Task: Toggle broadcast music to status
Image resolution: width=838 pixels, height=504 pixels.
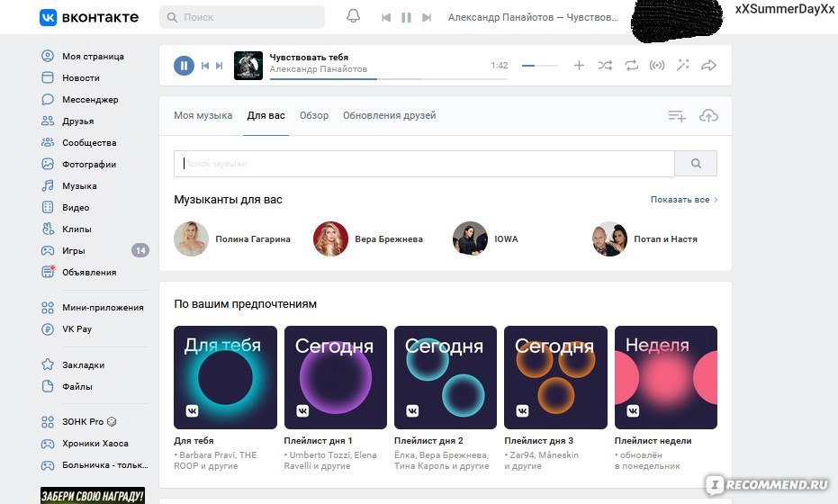Action: pyautogui.click(x=657, y=65)
